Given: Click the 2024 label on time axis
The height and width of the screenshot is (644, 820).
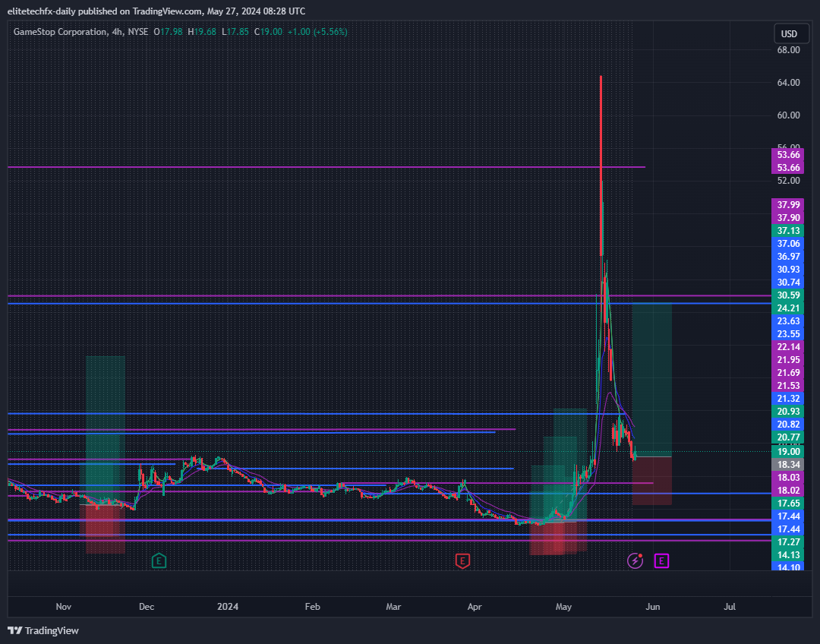Looking at the screenshot, I should click(228, 607).
